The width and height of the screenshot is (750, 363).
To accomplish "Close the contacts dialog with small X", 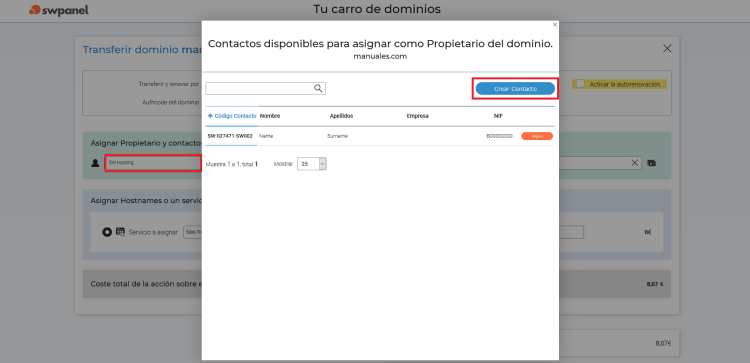I will [555, 24].
